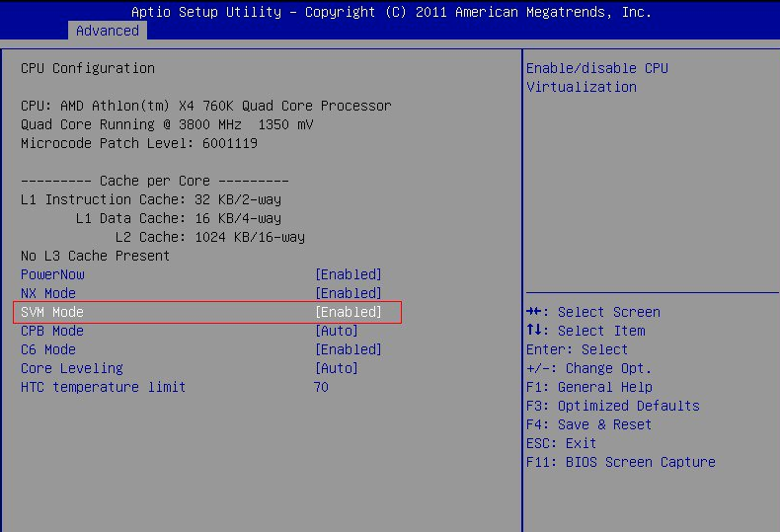Click F11: BIOS Screen Capture
This screenshot has width=780, height=532.
(x=620, y=462)
